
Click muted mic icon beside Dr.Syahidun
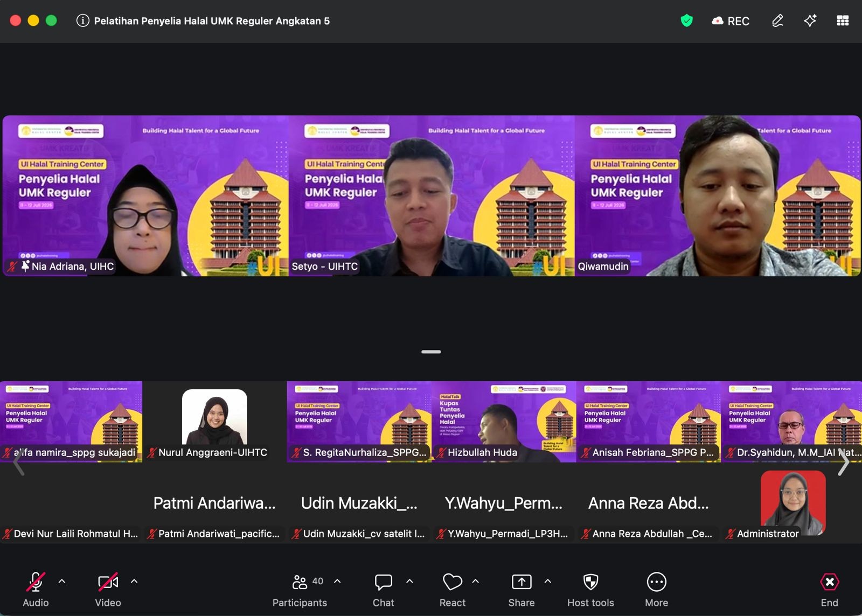click(x=731, y=453)
